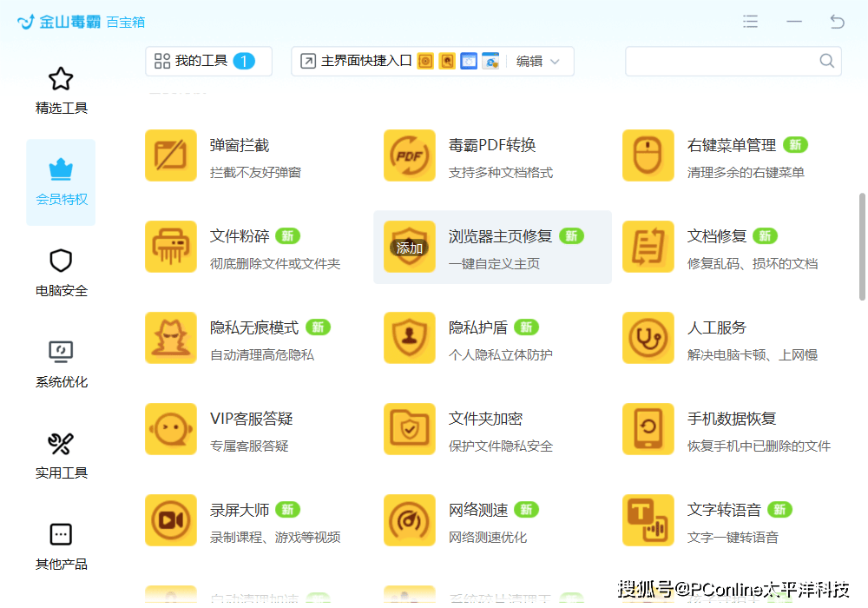Launch the 录屏大师 screen recorder icon

pyautogui.click(x=170, y=520)
